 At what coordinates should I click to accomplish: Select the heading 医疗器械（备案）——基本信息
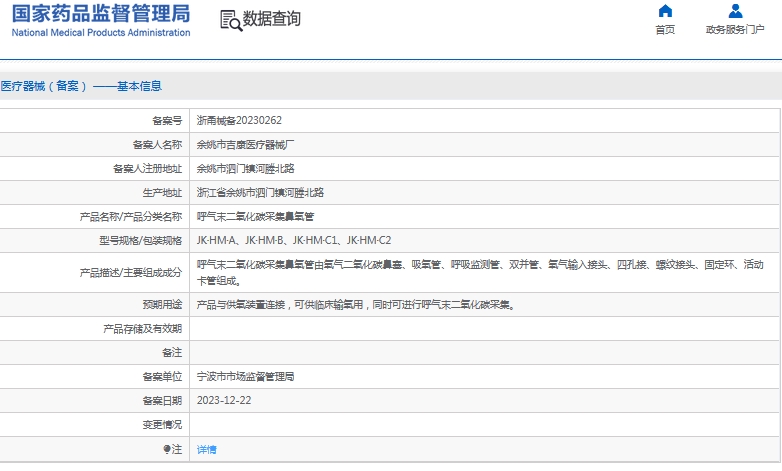coord(81,86)
